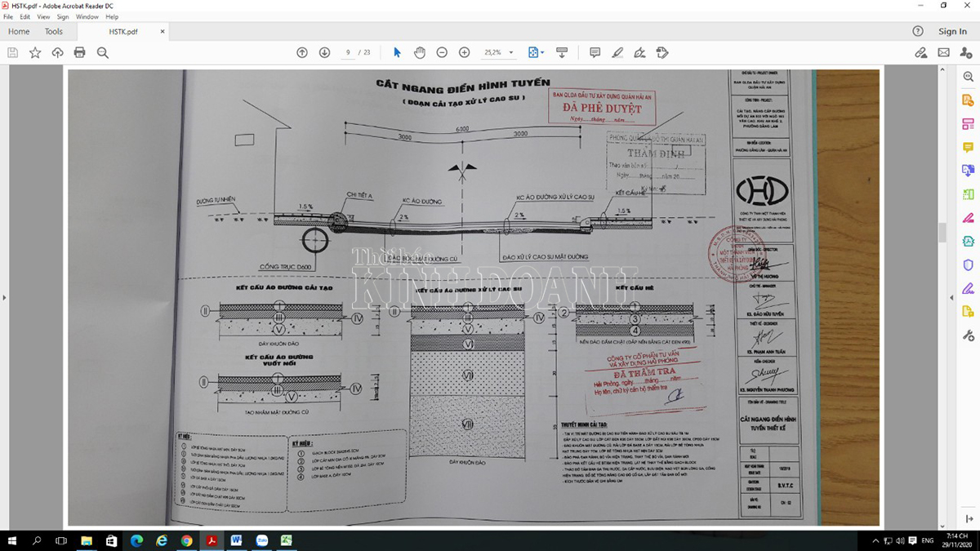The image size is (980, 551).
Task: Click the Sign In link
Action: pyautogui.click(x=952, y=32)
